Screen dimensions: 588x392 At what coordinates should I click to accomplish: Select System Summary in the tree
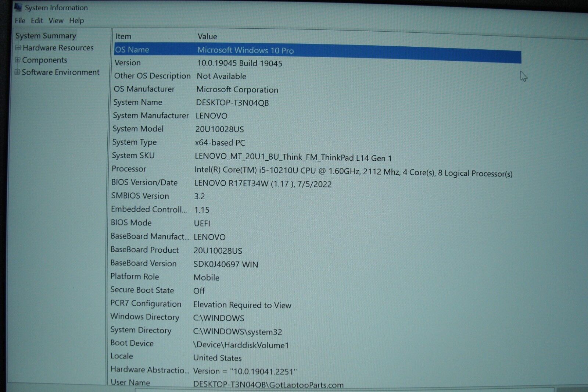click(46, 36)
